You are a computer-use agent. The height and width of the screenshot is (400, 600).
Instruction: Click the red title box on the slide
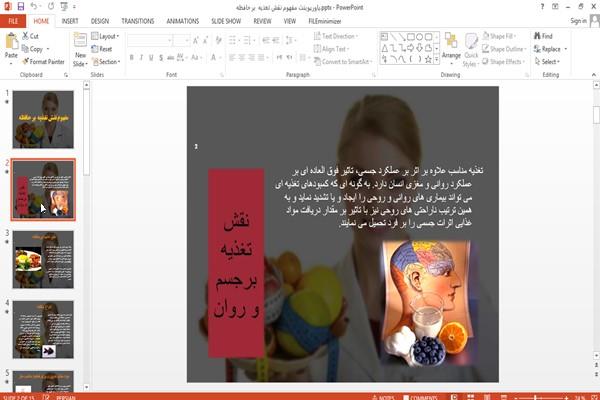(x=236, y=263)
